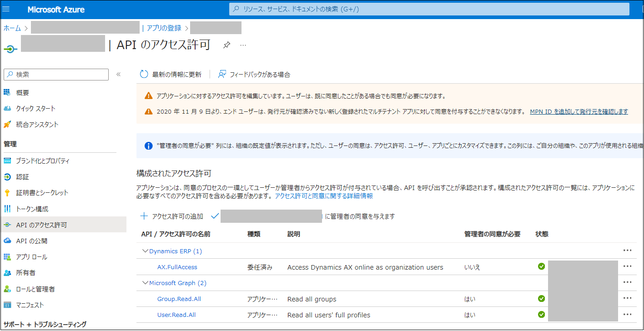Pin the API のアクセス許可 page
644x331 pixels.
tap(226, 45)
